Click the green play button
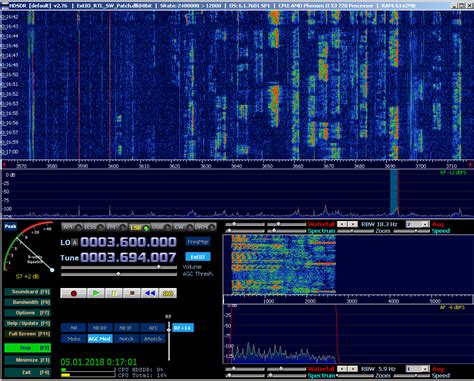 pos(96,293)
